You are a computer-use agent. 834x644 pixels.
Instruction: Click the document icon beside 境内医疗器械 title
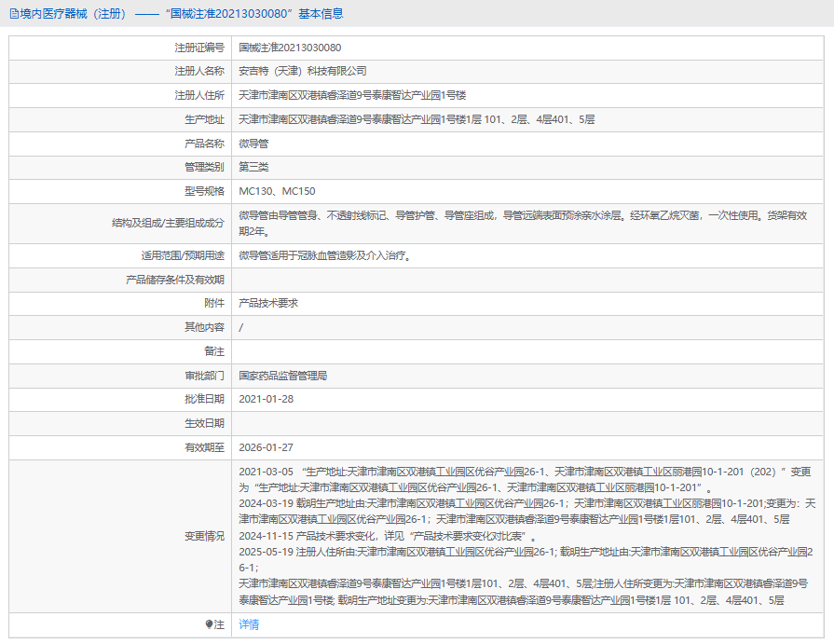13,13
